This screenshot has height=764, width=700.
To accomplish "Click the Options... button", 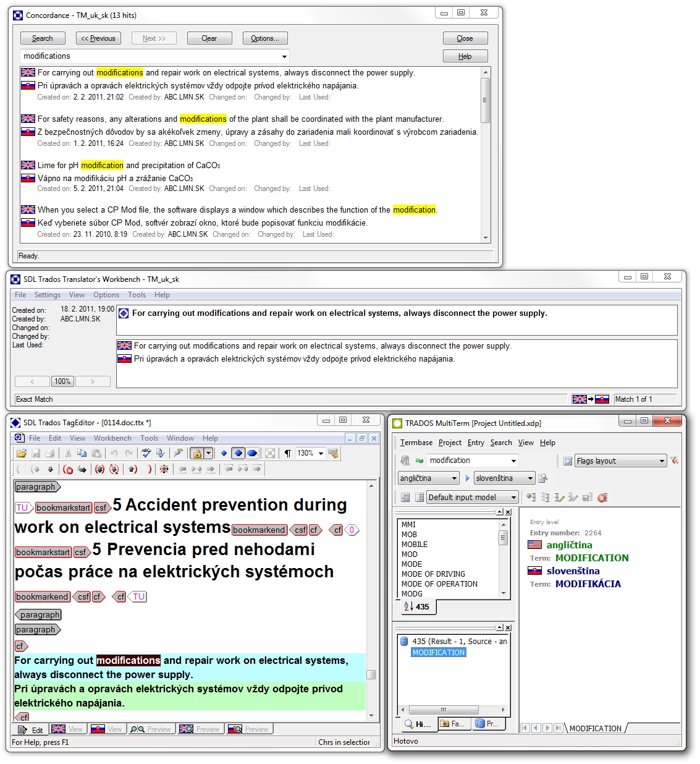I will pyautogui.click(x=265, y=38).
